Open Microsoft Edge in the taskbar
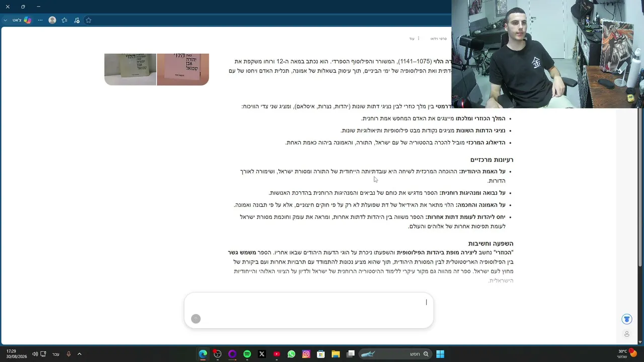 (x=203, y=354)
